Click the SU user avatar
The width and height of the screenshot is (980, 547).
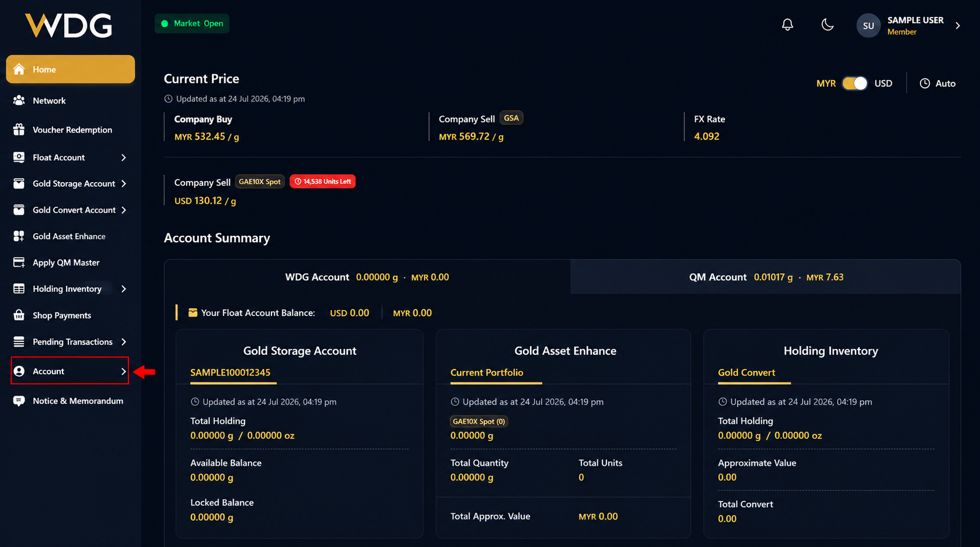[868, 26]
